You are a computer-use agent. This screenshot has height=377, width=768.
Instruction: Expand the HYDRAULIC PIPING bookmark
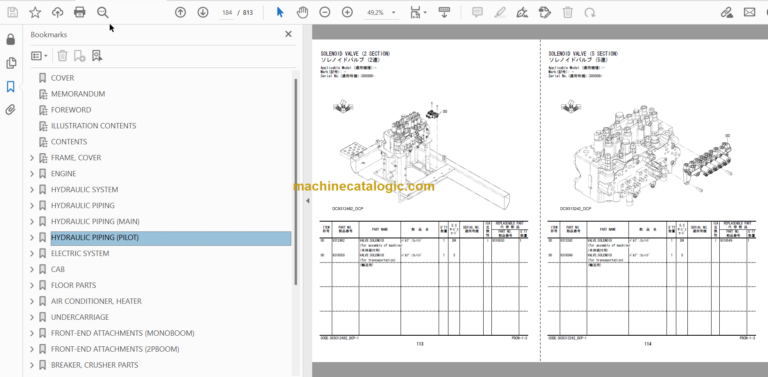pyautogui.click(x=32, y=206)
